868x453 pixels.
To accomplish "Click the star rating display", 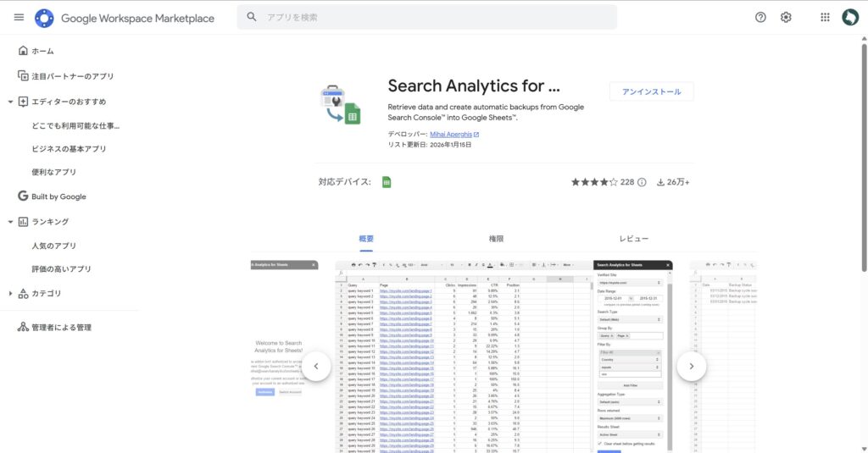I will 594,182.
